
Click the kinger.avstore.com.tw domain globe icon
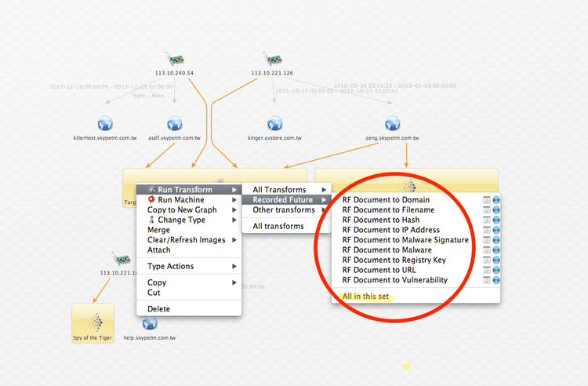pos(274,123)
